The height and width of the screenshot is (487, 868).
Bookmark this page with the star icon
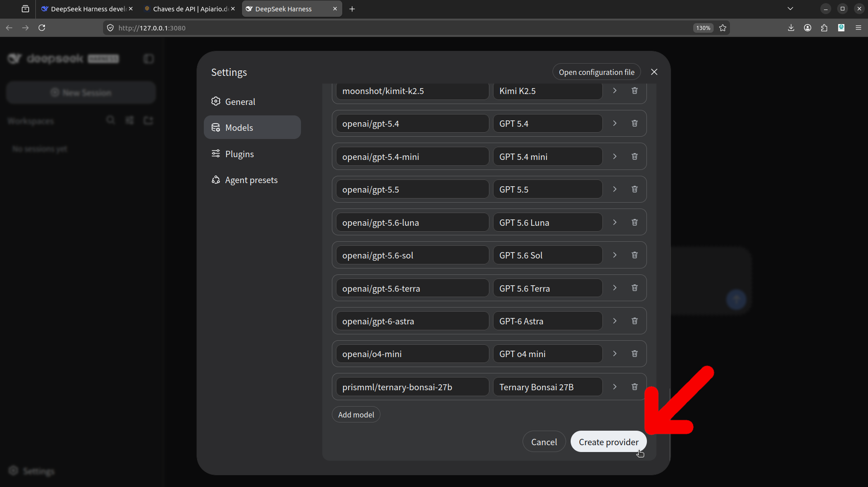tap(723, 28)
